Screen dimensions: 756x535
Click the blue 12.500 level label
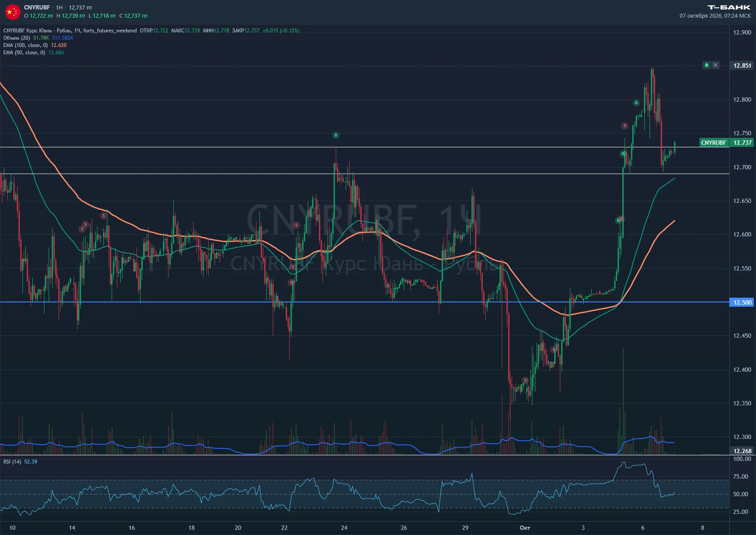(x=742, y=302)
